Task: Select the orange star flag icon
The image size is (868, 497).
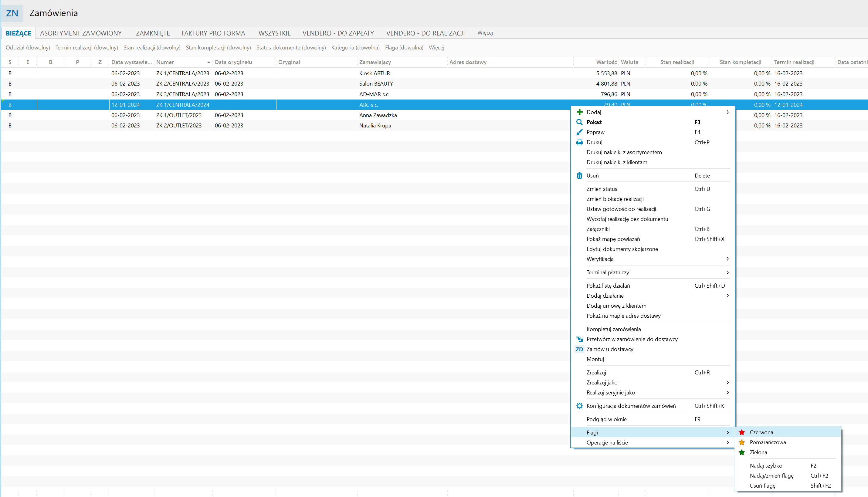Action: pyautogui.click(x=742, y=442)
